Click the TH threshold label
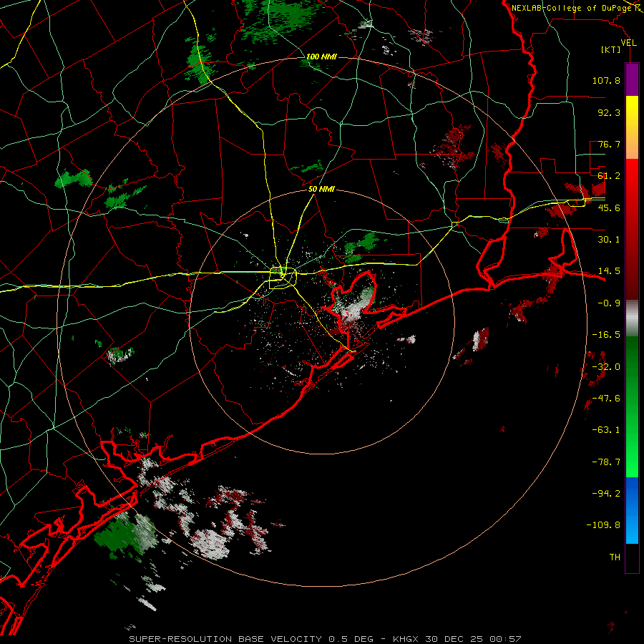Image resolution: width=644 pixels, height=644 pixels. [615, 557]
